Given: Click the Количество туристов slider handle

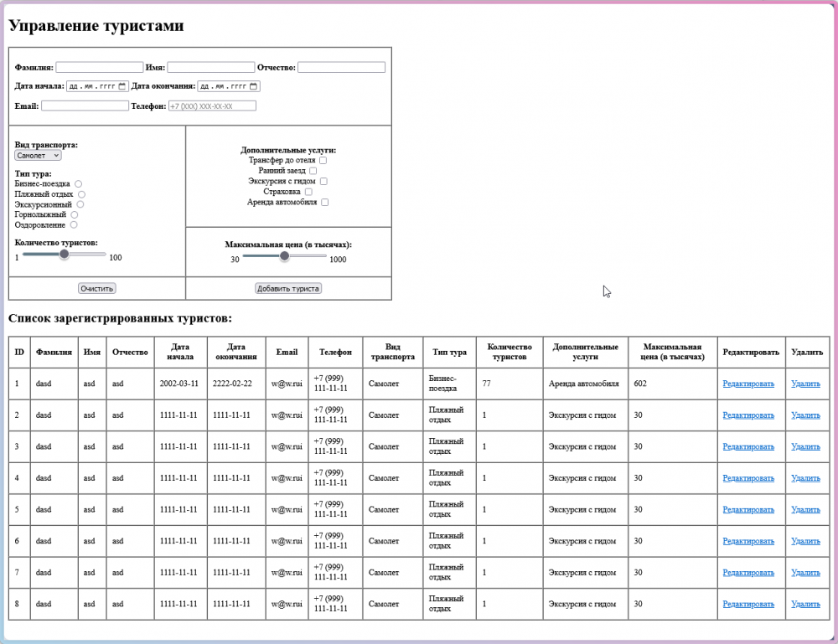Looking at the screenshot, I should [x=65, y=255].
